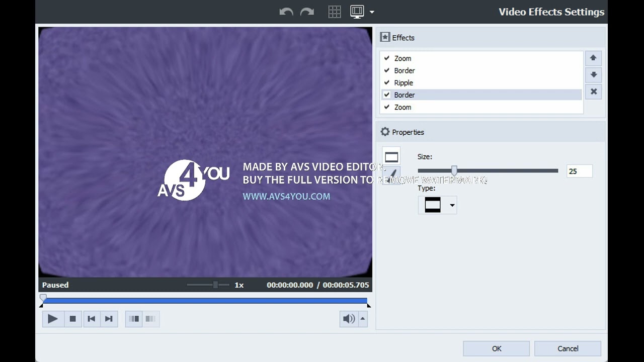
Task: Move the selected effect up
Action: pos(593,58)
